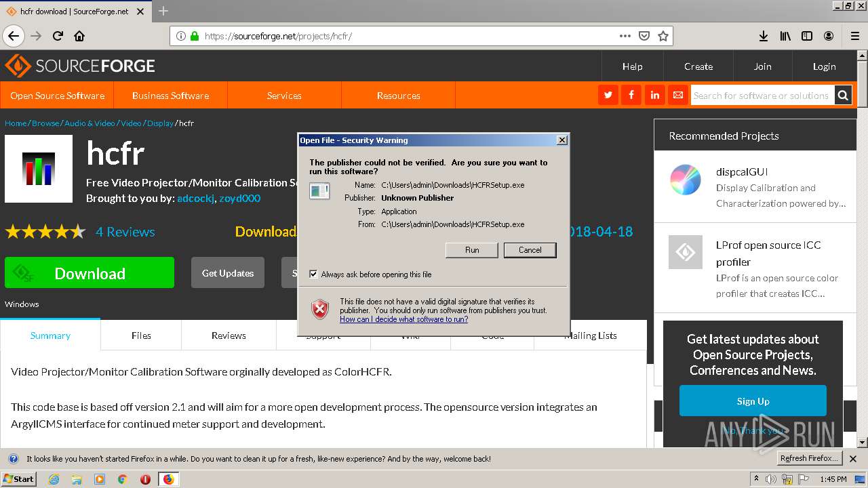This screenshot has width=868, height=488.
Task: Click the SourceForge email newsletter icon
Action: click(677, 95)
